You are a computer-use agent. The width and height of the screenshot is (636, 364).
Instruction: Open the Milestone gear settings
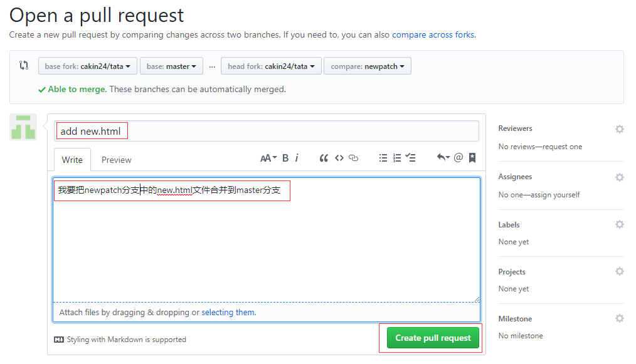click(619, 318)
